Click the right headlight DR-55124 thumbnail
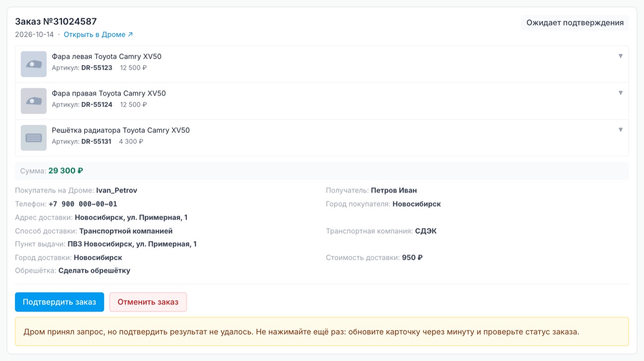 [34, 101]
